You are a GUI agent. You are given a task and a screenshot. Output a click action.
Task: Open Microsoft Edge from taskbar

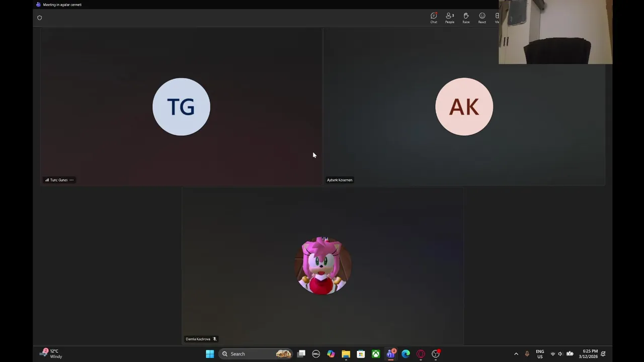406,354
